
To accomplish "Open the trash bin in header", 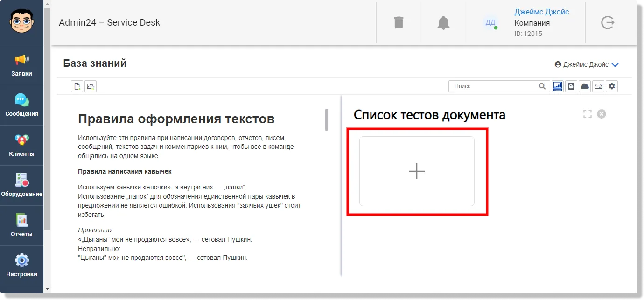I will coord(399,22).
